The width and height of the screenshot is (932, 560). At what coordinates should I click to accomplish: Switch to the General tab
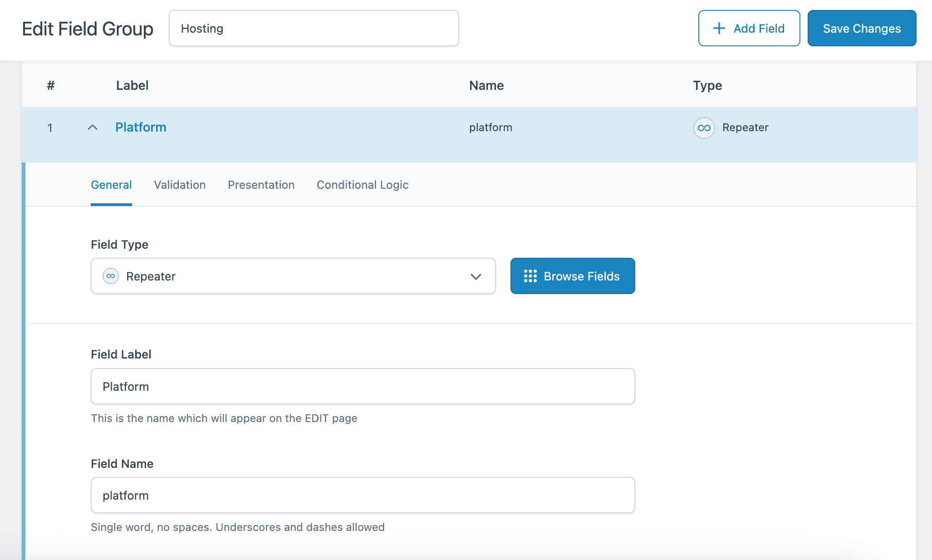111,185
